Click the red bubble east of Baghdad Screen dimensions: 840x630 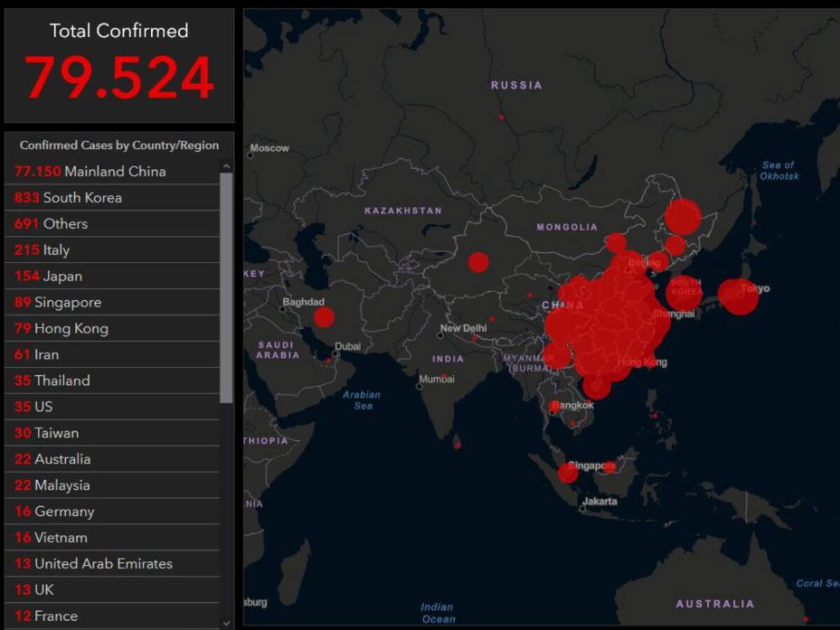point(324,317)
